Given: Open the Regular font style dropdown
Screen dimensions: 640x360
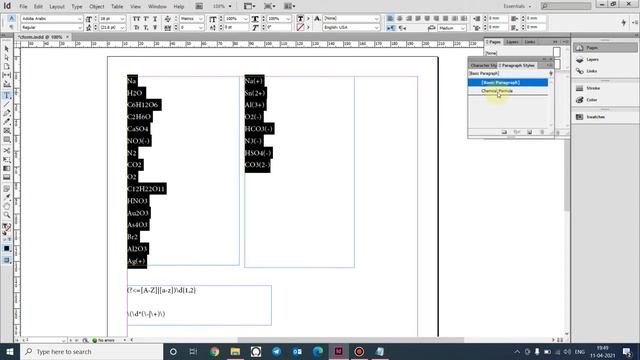Looking at the screenshot, I should click(x=80, y=27).
